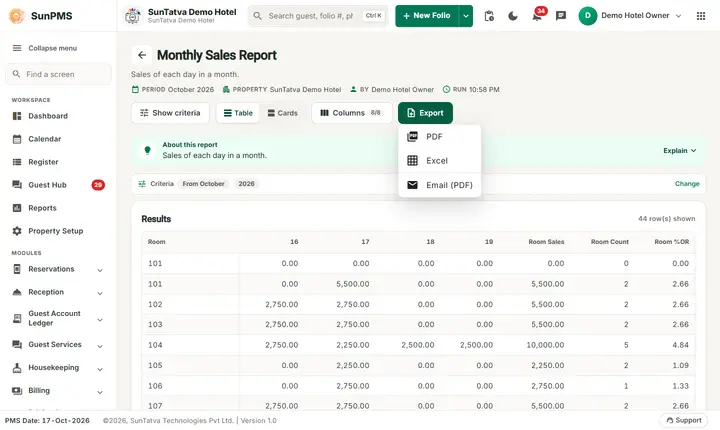The height and width of the screenshot is (430, 720).
Task: Toggle dark mode moon icon
Action: (x=513, y=16)
